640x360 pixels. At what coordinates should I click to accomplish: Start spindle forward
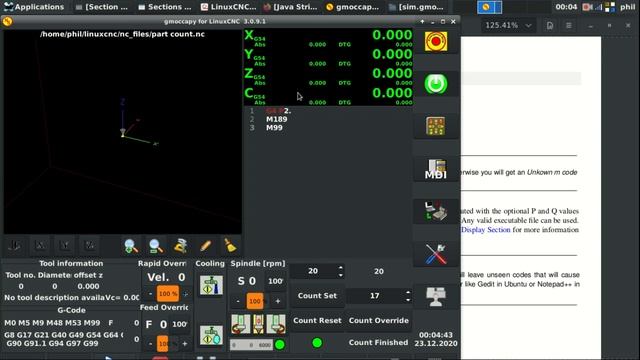(x=276, y=324)
